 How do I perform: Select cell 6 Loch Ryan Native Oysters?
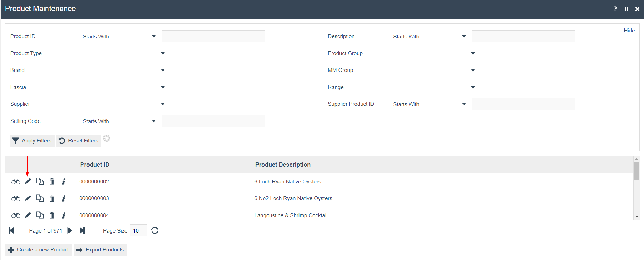pos(441,182)
